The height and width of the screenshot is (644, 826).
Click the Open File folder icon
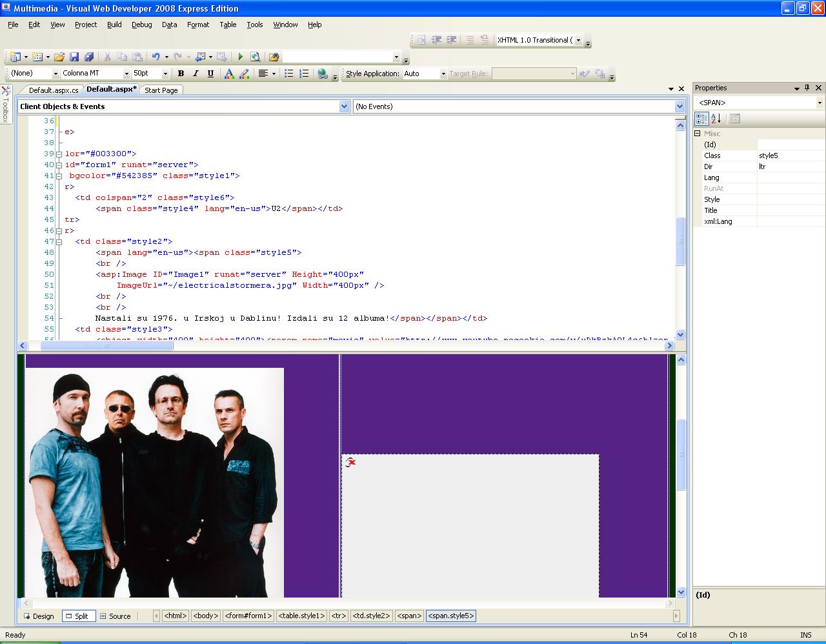point(59,57)
